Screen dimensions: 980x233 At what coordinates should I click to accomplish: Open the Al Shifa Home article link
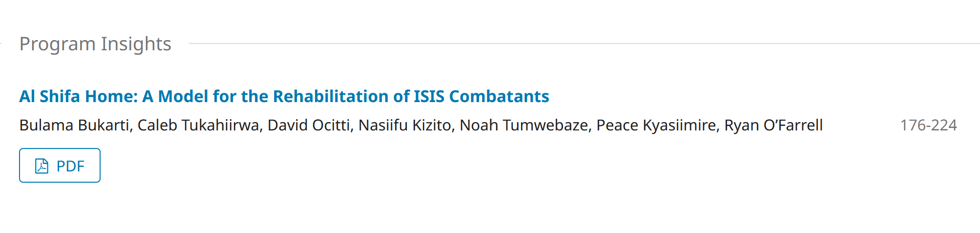click(284, 97)
